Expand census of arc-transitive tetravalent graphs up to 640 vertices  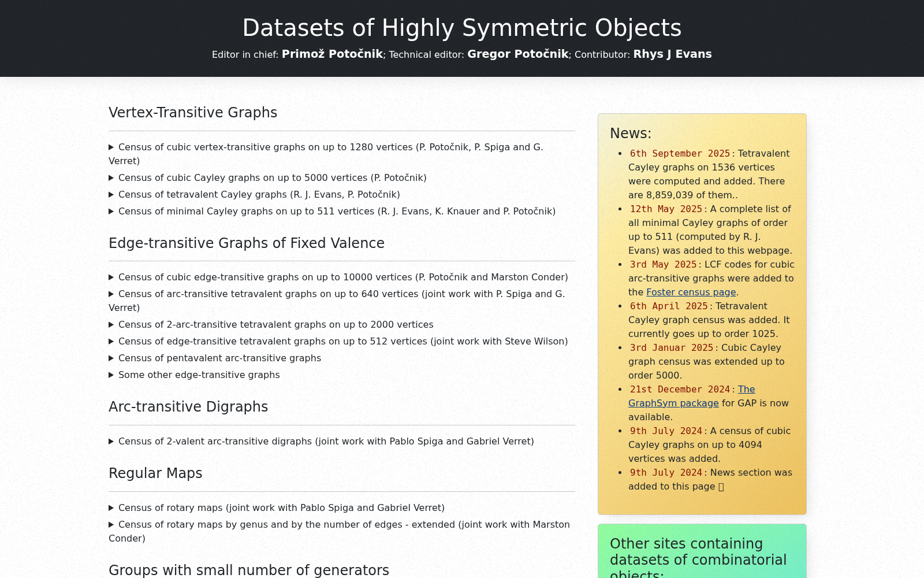[342, 301]
